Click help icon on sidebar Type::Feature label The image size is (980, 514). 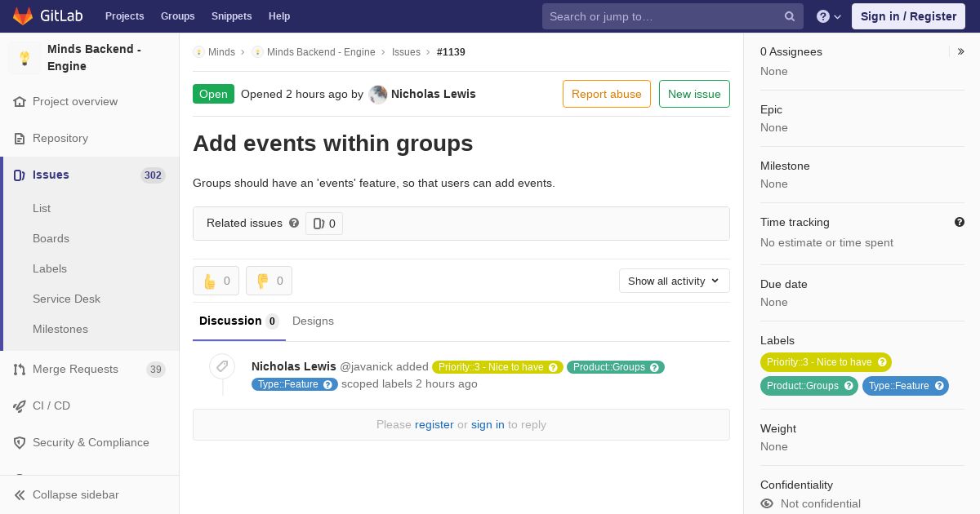click(939, 386)
